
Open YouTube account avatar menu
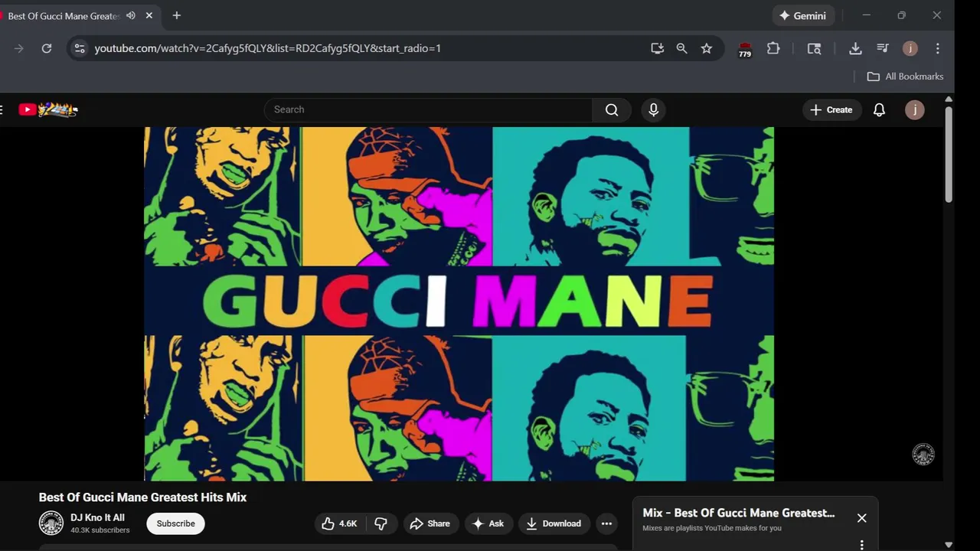914,109
